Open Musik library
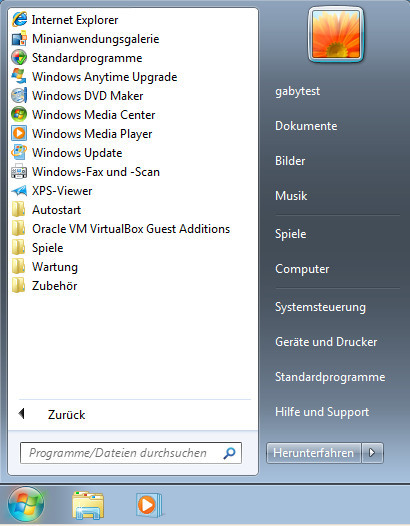Image resolution: width=410 pixels, height=526 pixels. [x=291, y=196]
